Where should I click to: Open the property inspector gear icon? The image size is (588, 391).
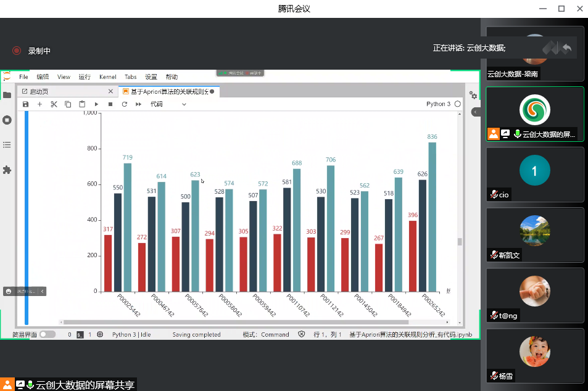pos(473,95)
